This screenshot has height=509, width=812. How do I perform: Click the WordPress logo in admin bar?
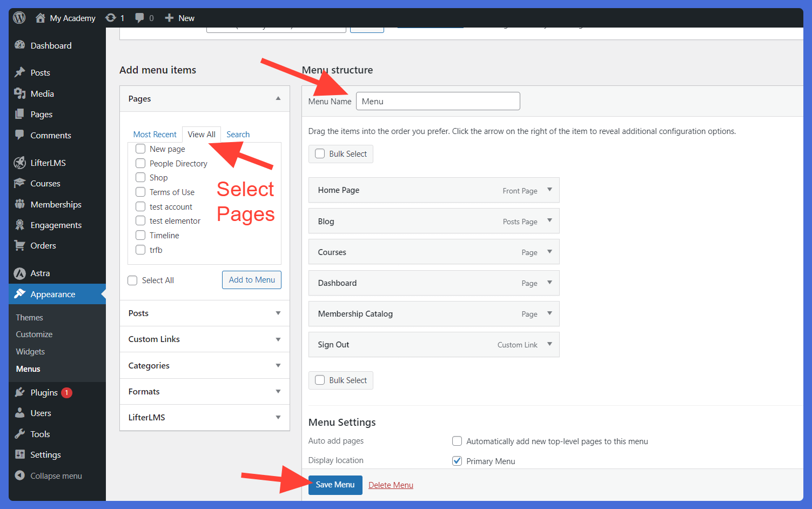(x=19, y=17)
